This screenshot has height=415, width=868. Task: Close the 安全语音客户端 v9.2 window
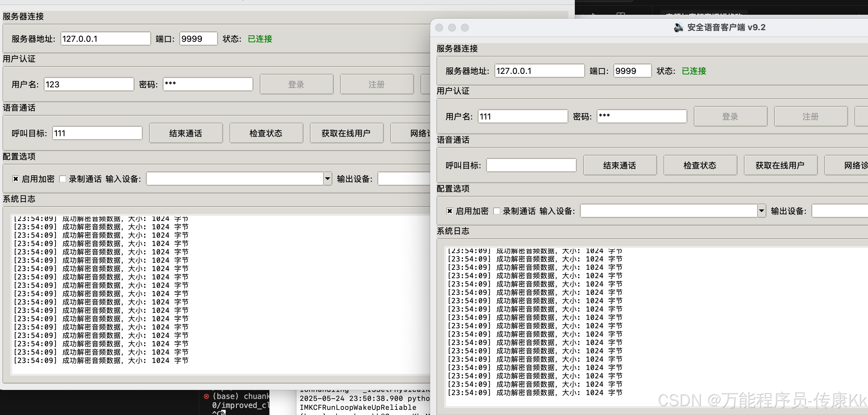click(439, 28)
